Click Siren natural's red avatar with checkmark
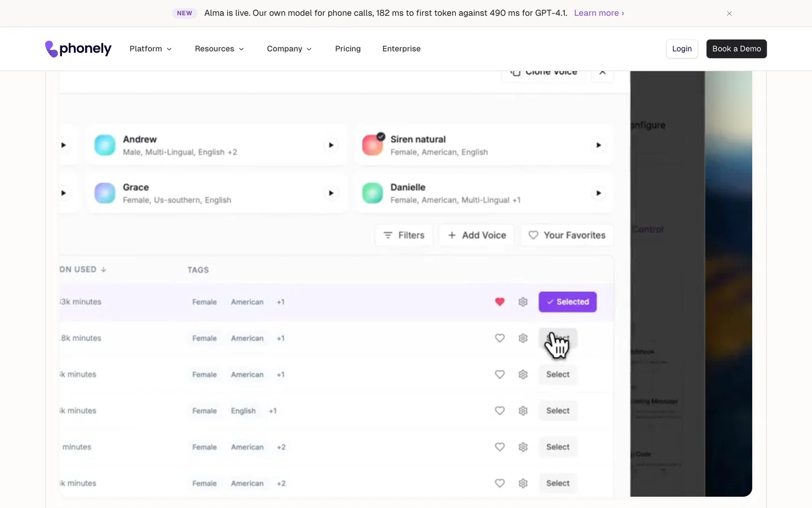The height and width of the screenshot is (508, 812). [373, 144]
